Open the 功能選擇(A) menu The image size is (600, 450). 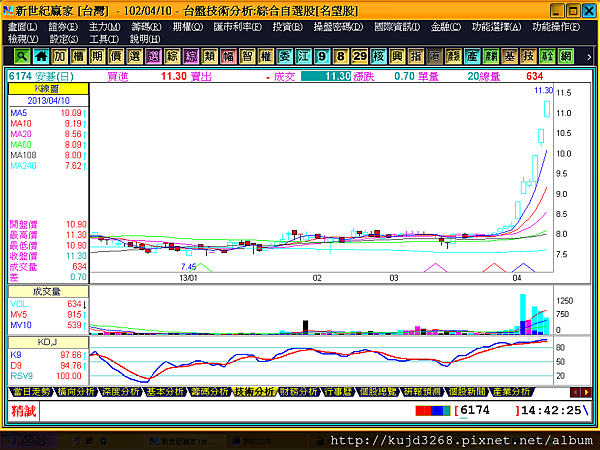point(496,27)
